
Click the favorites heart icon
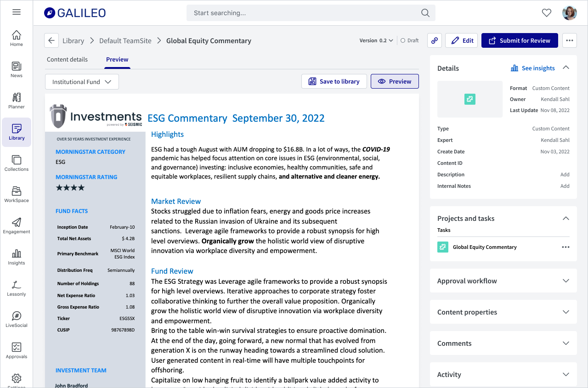[546, 13]
